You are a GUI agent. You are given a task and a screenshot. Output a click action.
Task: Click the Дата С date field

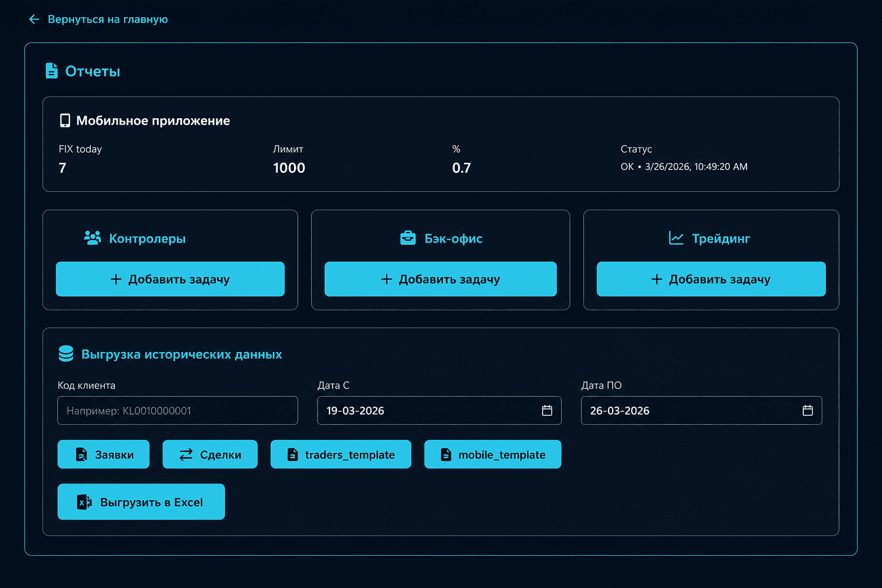tap(439, 411)
